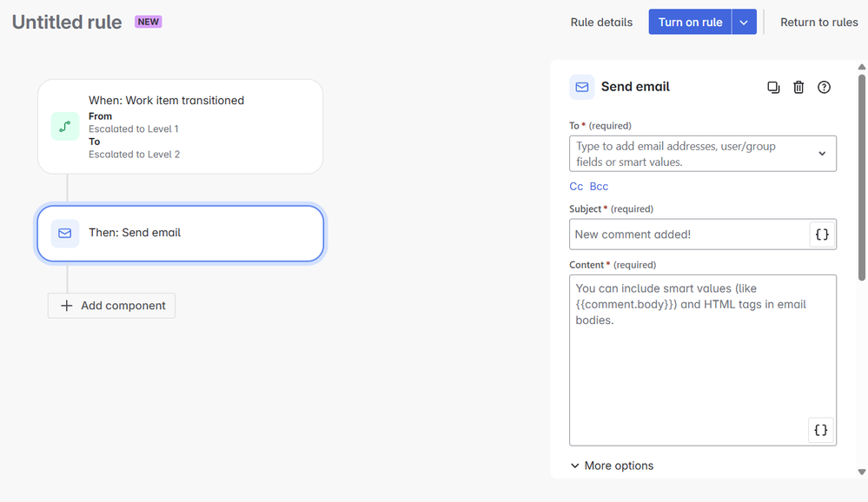Click the Turn on rule button
Viewport: 868px width, 502px height.
pyautogui.click(x=690, y=22)
